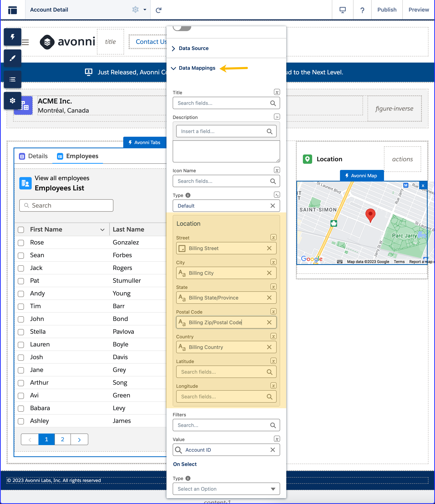Go to page 2 of employees
Image resolution: width=435 pixels, height=504 pixels.
tap(63, 439)
